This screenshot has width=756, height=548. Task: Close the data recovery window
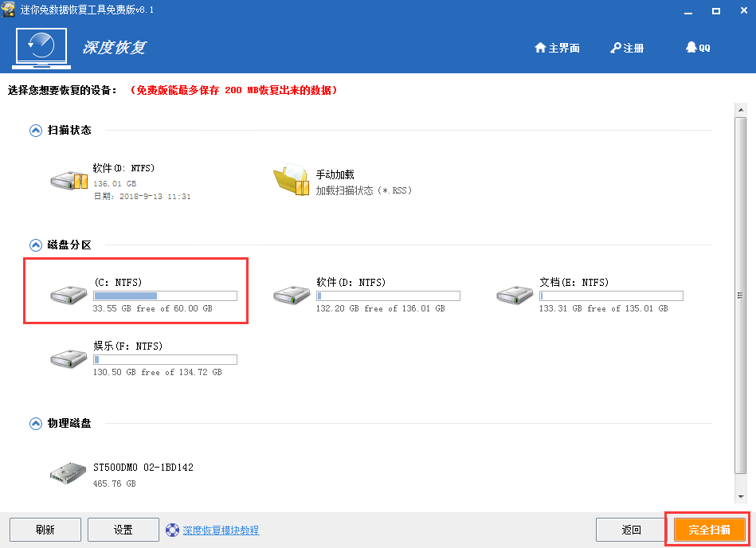pos(743,10)
